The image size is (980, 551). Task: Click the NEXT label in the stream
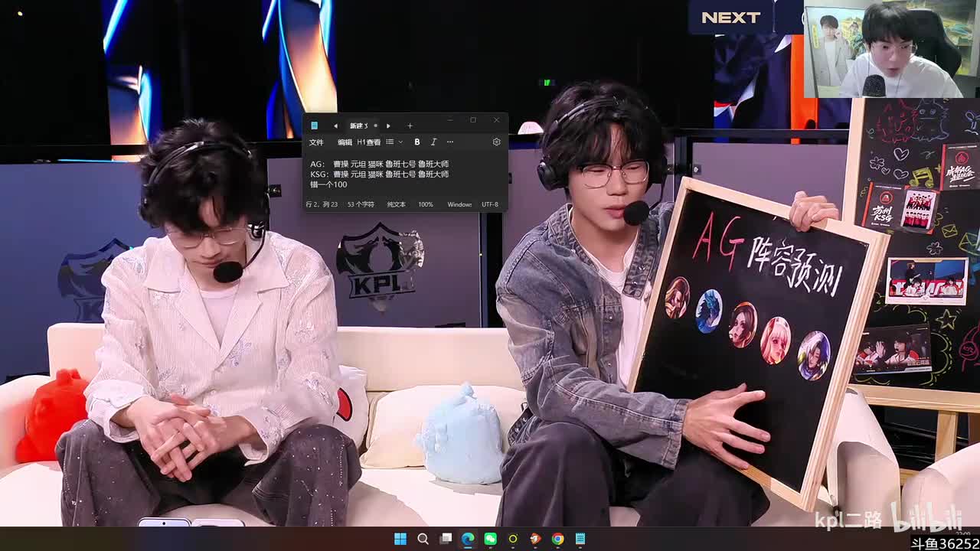coord(730,18)
